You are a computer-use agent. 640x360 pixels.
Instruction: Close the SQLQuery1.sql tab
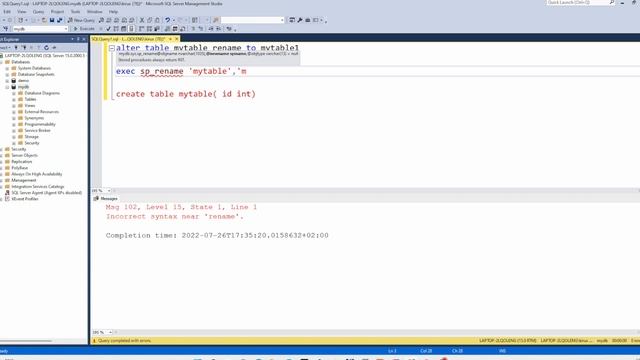(177, 39)
